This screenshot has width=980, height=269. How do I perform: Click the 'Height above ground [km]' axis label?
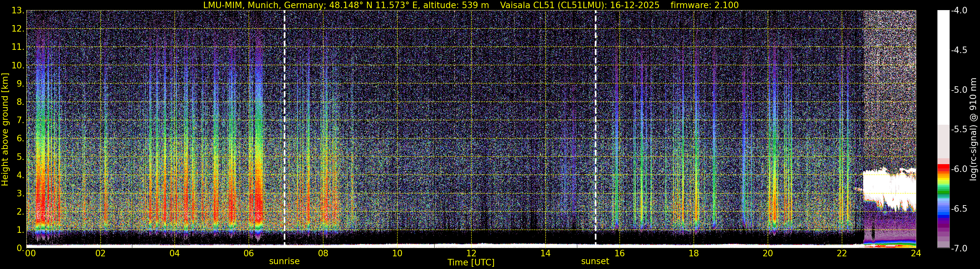tap(5, 130)
